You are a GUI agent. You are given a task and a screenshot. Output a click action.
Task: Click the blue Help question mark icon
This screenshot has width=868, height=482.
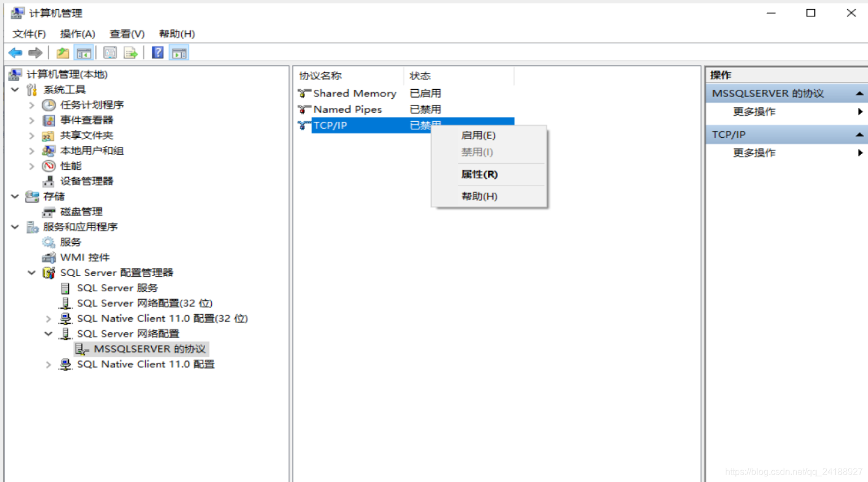click(x=158, y=53)
